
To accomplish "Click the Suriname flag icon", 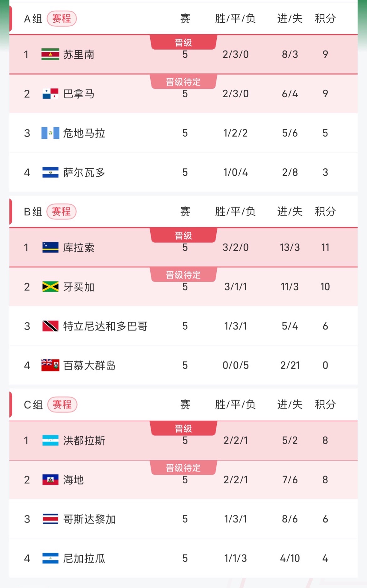I will point(50,54).
